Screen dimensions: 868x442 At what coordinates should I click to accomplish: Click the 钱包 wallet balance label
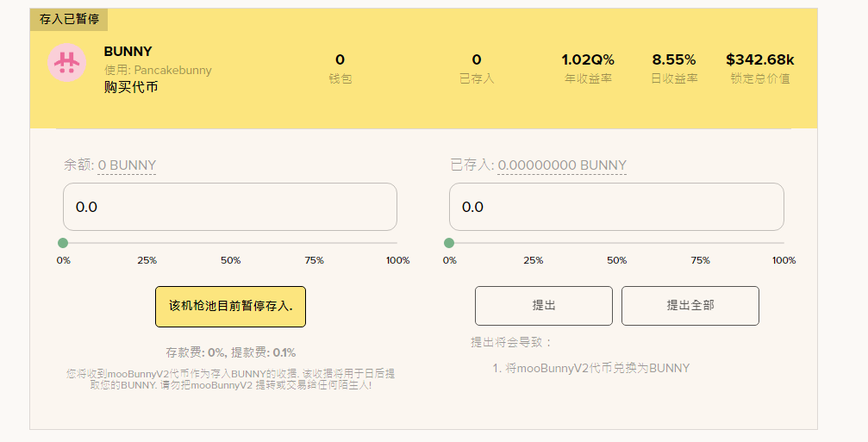pos(340,78)
